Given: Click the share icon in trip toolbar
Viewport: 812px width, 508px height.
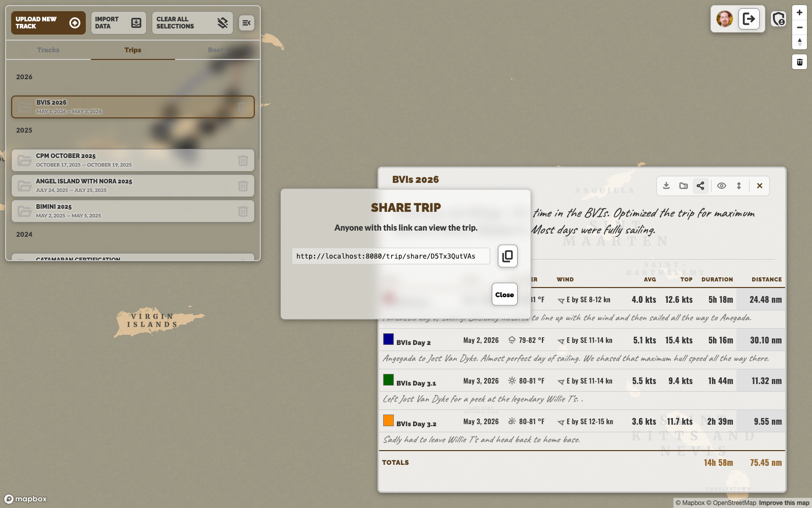Looking at the screenshot, I should coord(700,186).
